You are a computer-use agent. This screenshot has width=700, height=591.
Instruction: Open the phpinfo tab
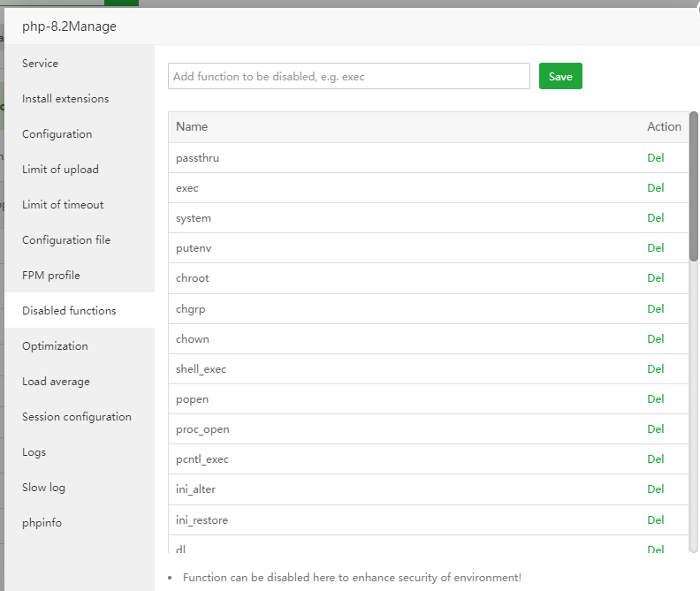coord(42,523)
